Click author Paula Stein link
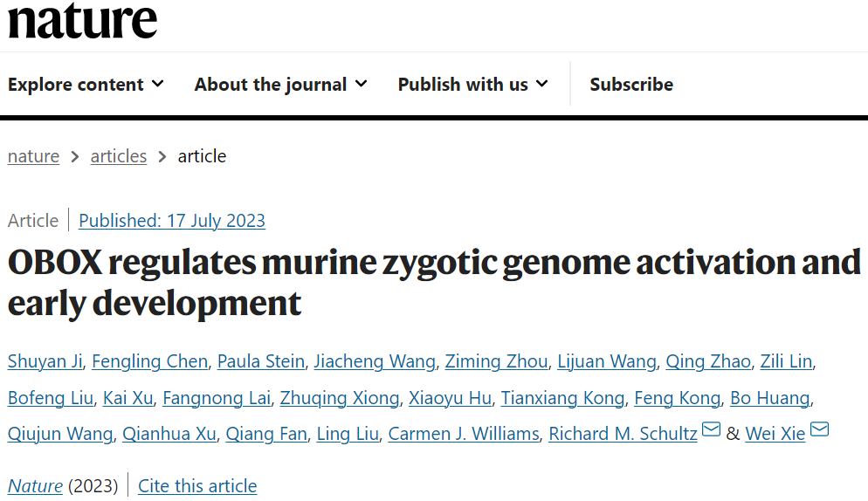 click(x=260, y=361)
